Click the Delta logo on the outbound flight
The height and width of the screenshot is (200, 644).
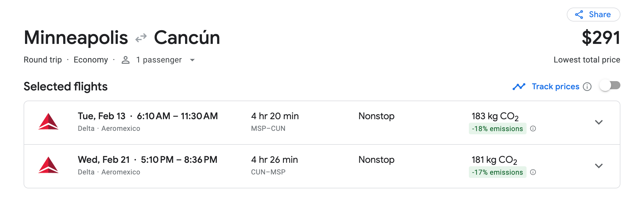point(48,122)
